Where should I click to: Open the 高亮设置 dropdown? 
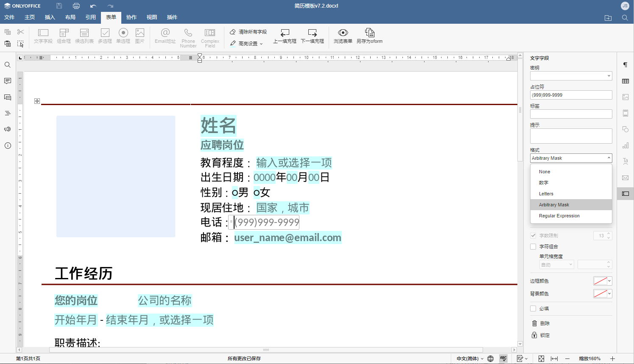coord(247,43)
